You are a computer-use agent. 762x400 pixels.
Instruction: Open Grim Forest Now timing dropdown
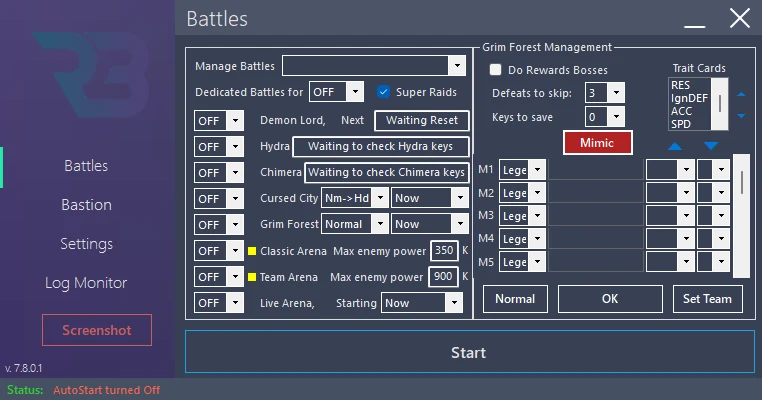click(430, 224)
